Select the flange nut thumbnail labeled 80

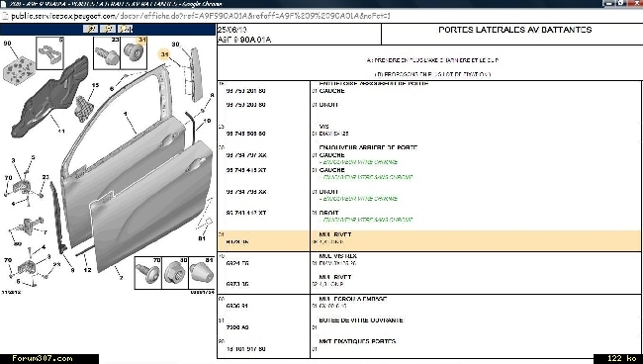point(175,273)
